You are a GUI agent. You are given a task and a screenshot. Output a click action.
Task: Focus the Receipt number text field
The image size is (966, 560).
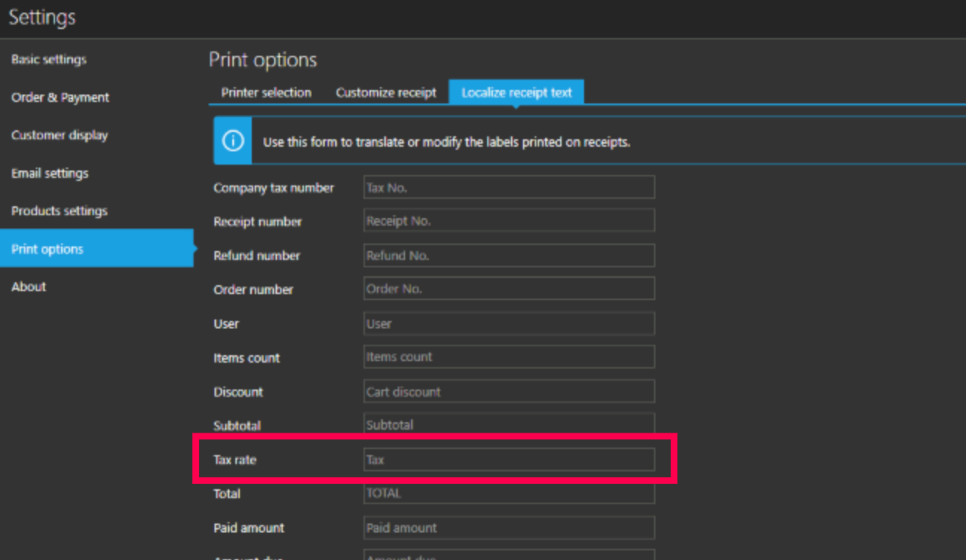pyautogui.click(x=509, y=221)
